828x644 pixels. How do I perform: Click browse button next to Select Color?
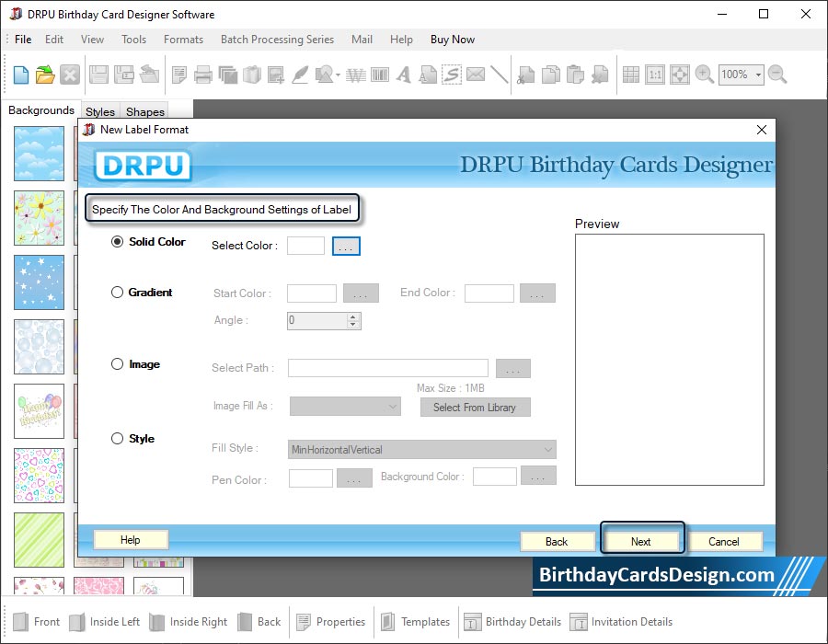tap(346, 246)
